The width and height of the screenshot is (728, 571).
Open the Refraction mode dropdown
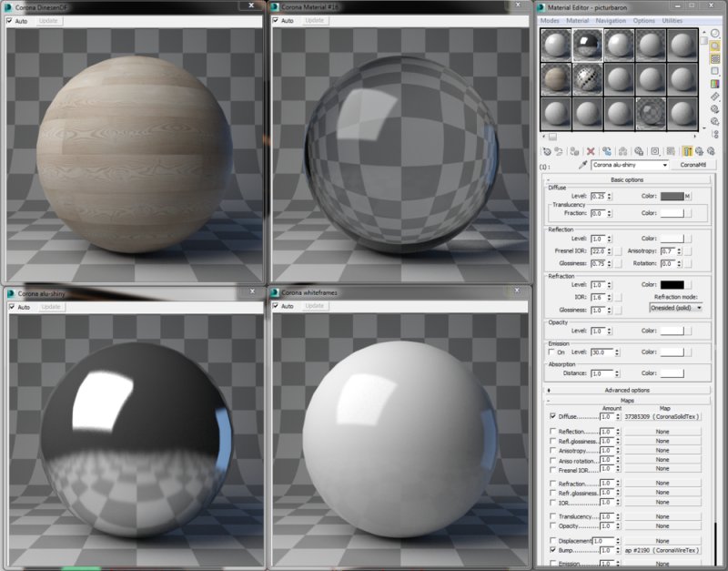click(673, 308)
